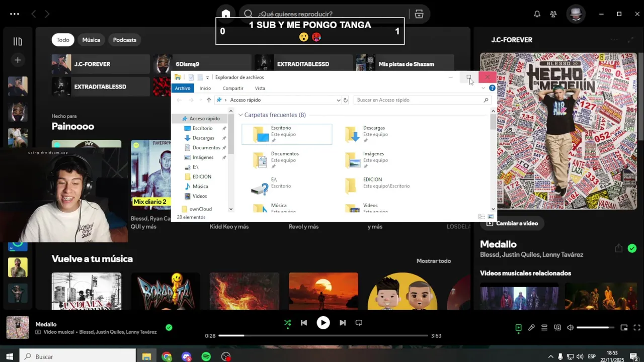
Task: Refresh the Explorer address bar
Action: tap(345, 100)
